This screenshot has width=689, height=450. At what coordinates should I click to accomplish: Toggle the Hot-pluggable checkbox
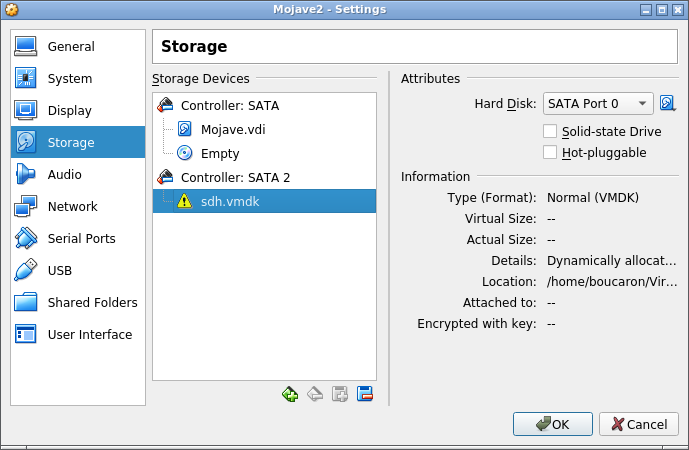550,152
